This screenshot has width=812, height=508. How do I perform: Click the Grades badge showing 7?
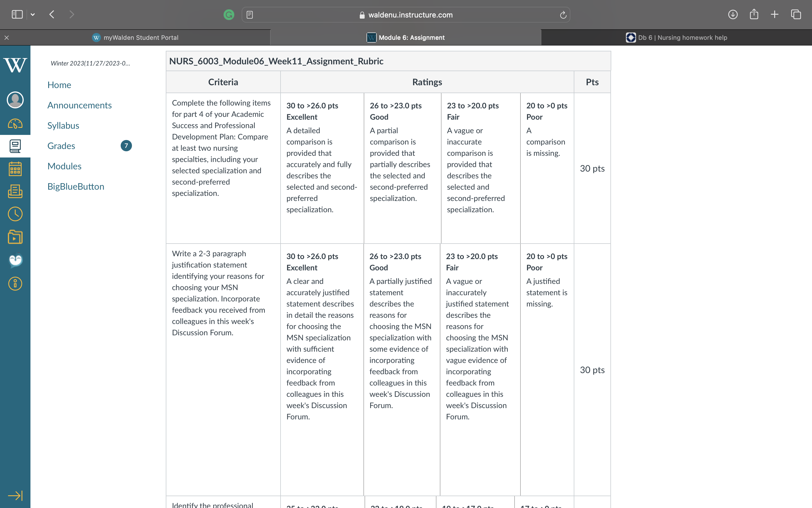(x=126, y=146)
